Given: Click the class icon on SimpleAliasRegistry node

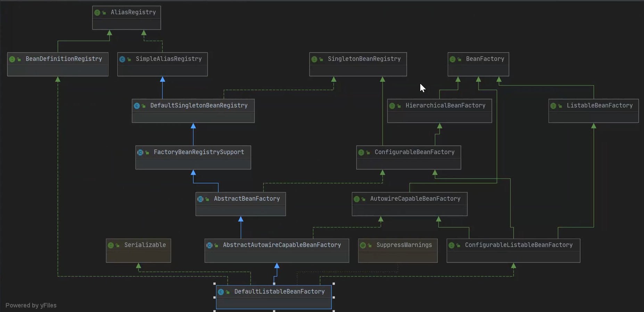Looking at the screenshot, I should [122, 59].
